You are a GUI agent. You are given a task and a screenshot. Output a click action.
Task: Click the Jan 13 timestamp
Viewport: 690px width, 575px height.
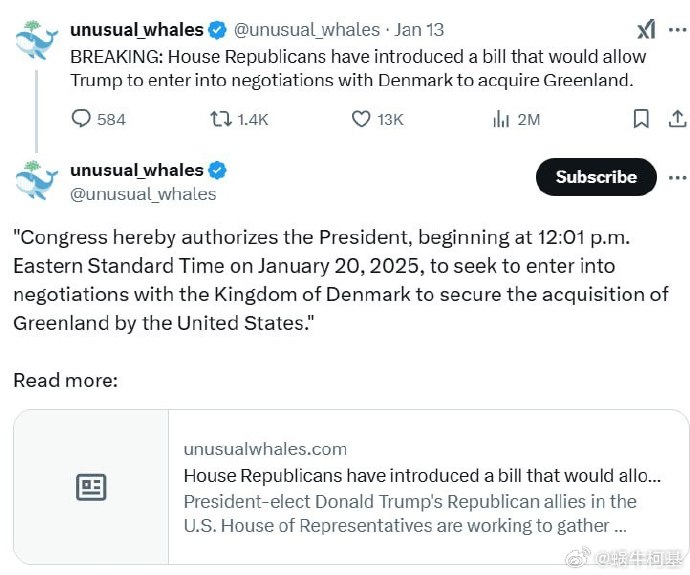pyautogui.click(x=421, y=30)
